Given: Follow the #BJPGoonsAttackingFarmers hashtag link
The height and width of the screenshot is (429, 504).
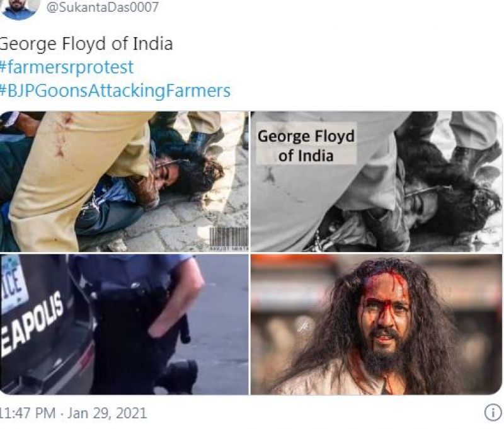Looking at the screenshot, I should click(x=115, y=90).
